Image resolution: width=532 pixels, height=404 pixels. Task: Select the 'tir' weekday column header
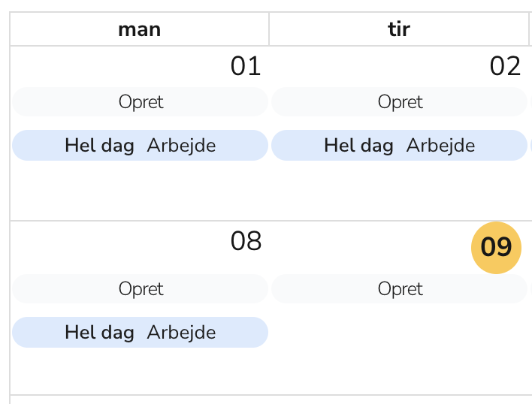click(399, 29)
